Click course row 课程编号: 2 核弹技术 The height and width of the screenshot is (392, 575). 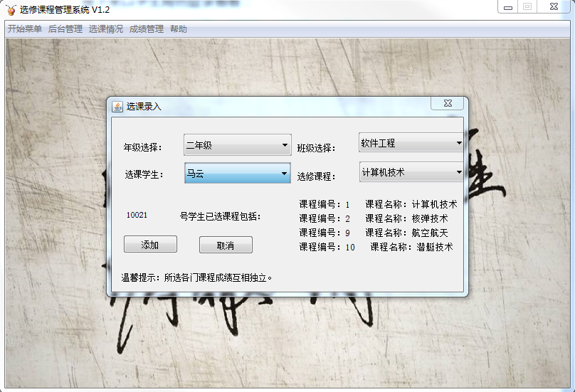(374, 218)
